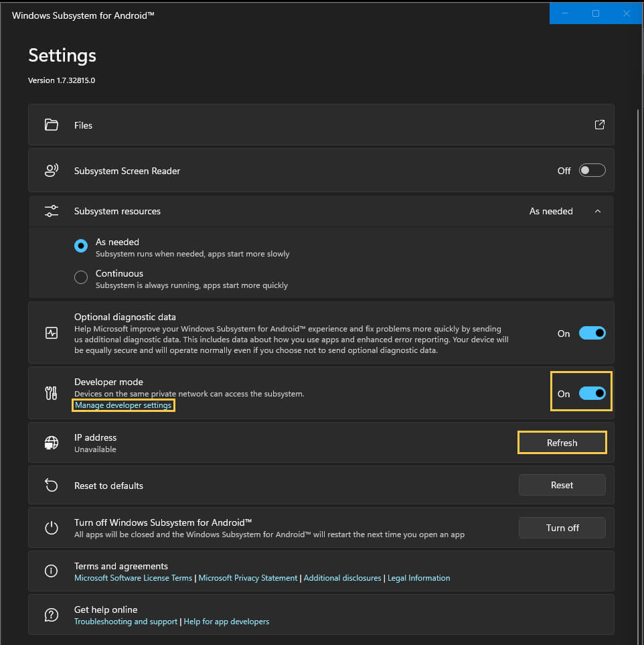The height and width of the screenshot is (645, 644).
Task: Open Help for app developers link
Action: click(x=226, y=622)
